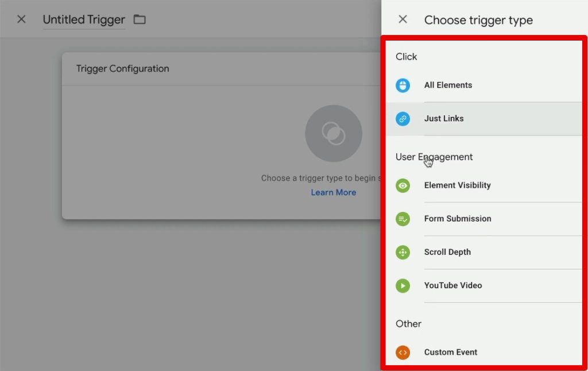Click the Element Visibility eye icon
588x371 pixels.
click(403, 185)
